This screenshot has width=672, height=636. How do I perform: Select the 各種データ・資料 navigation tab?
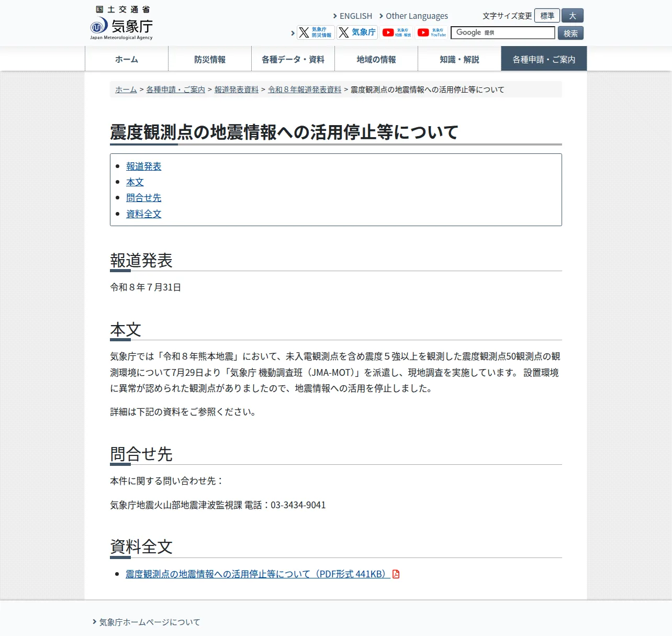click(293, 59)
